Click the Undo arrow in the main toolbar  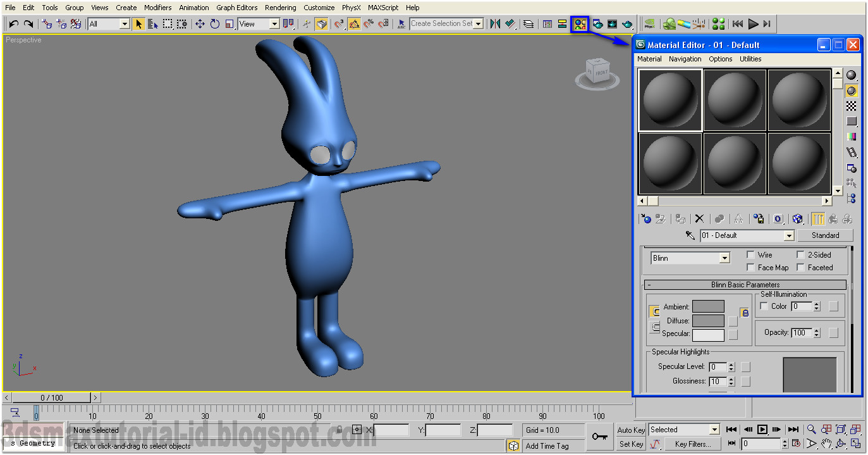[x=13, y=24]
